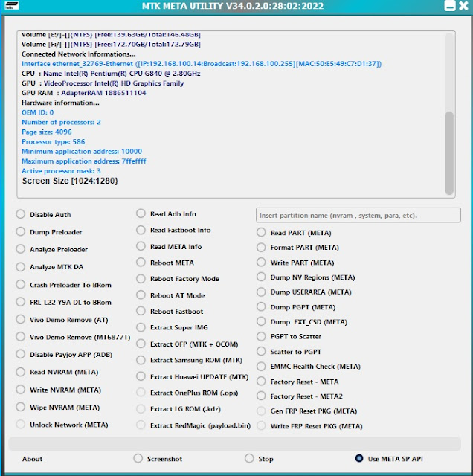Select Read NVRAM (META)
This screenshot has width=473, height=476.
[21, 372]
